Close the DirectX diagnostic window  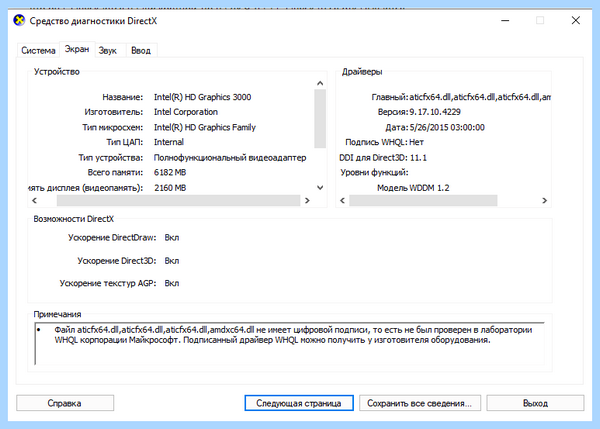(x=576, y=21)
